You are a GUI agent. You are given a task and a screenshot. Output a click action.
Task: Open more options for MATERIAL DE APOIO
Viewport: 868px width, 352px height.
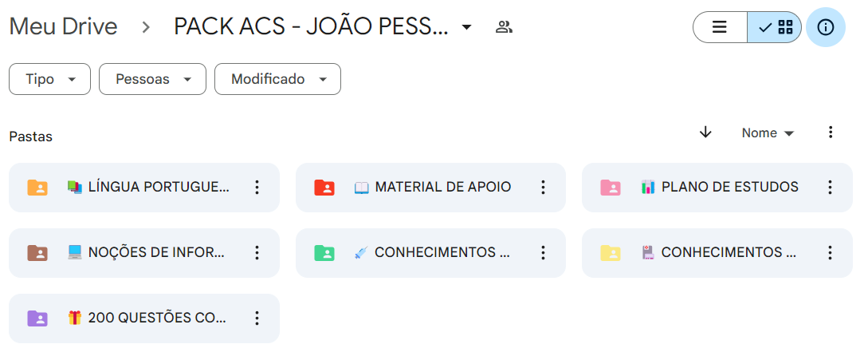543,188
